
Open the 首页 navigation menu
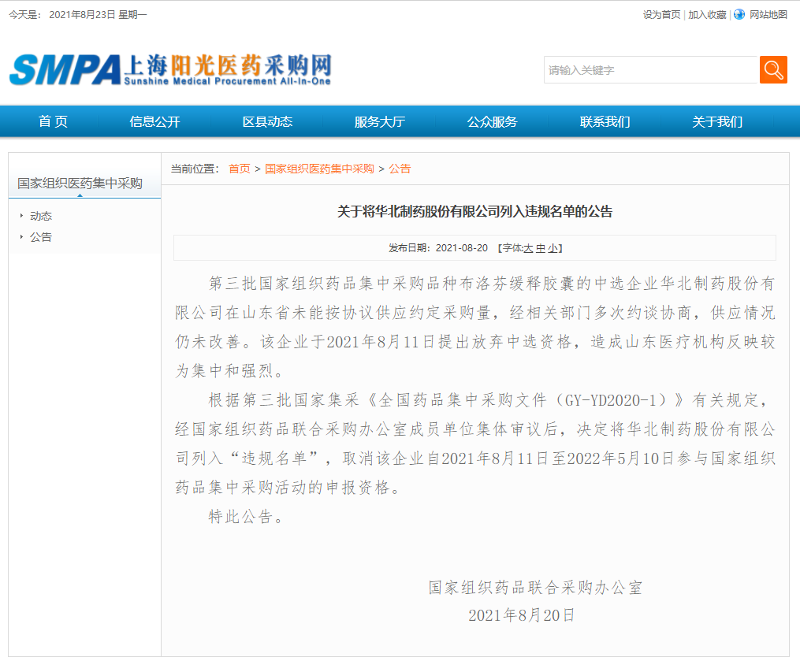(53, 121)
